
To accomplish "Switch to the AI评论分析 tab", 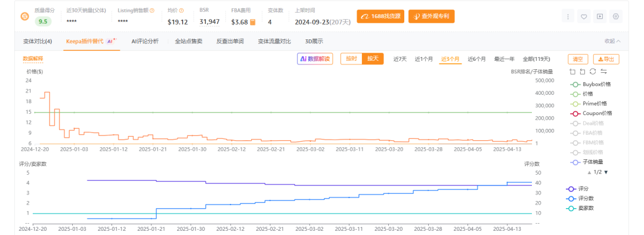I will [x=144, y=41].
